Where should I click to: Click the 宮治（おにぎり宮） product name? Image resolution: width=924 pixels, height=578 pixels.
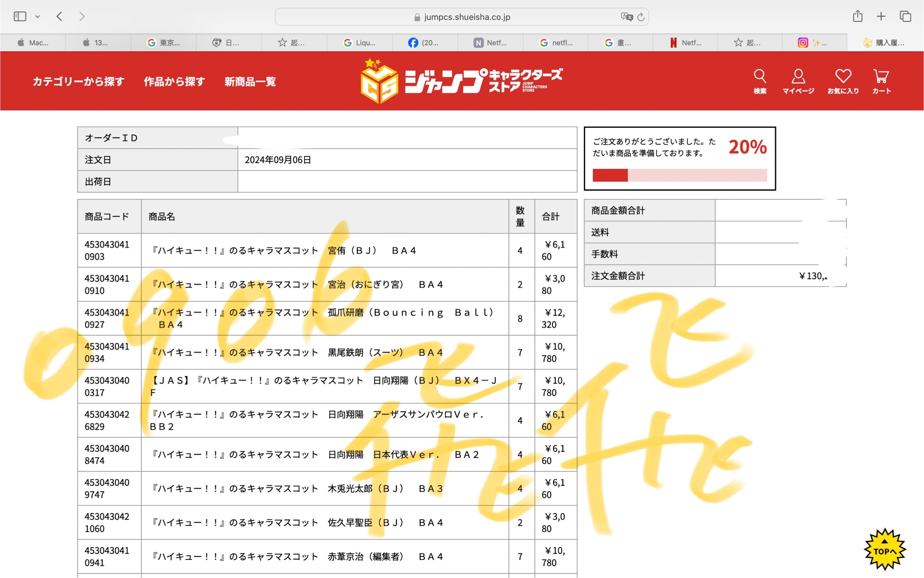click(x=297, y=285)
